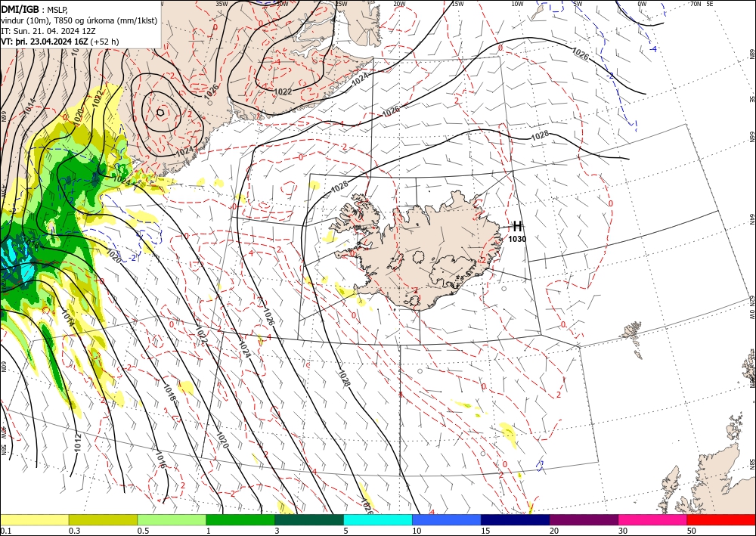
Task: Click the 1012 isobar label
Action: (77, 442)
